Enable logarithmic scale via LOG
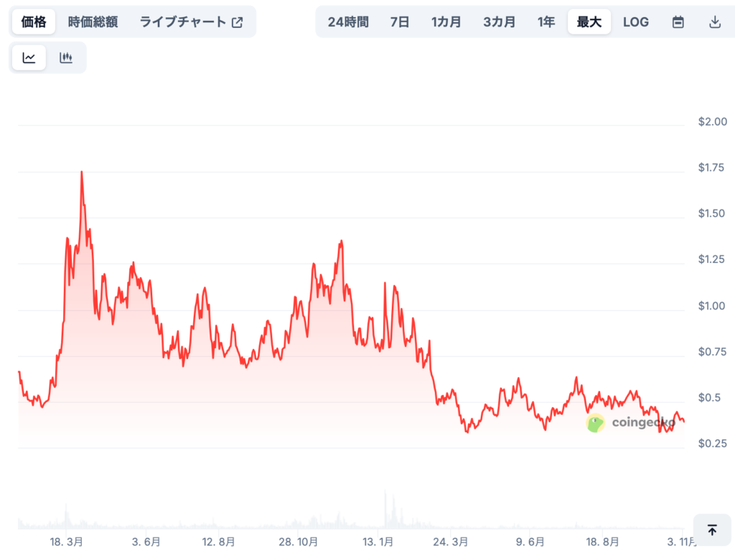Image resolution: width=735 pixels, height=560 pixels. point(635,22)
